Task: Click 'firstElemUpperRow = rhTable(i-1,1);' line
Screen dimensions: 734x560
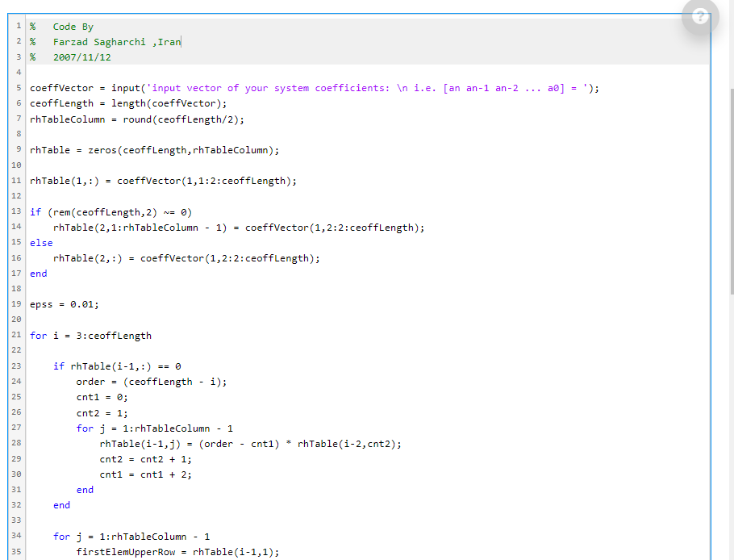Action: pyautogui.click(x=177, y=552)
